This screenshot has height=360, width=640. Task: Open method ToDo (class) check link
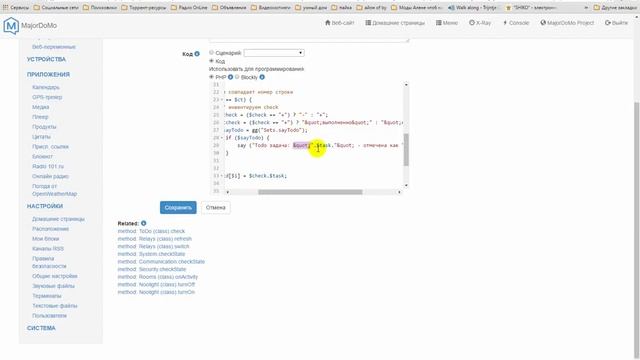pyautogui.click(x=151, y=231)
